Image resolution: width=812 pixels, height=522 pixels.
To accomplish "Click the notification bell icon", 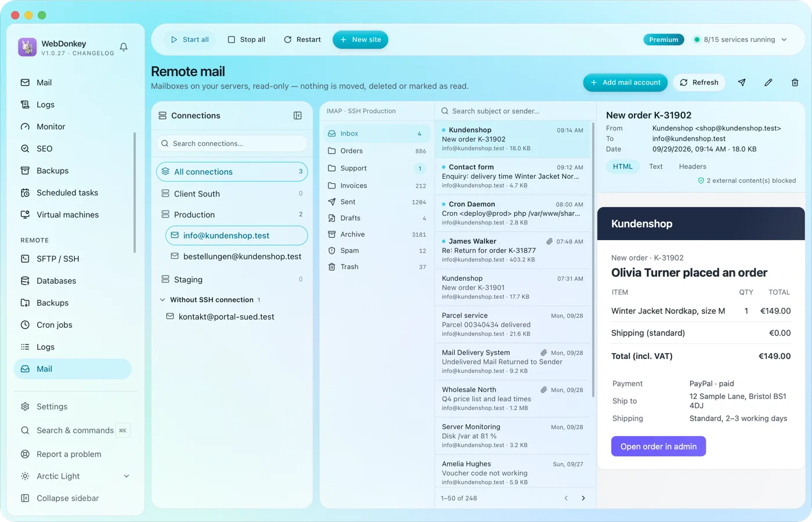I will (x=124, y=47).
